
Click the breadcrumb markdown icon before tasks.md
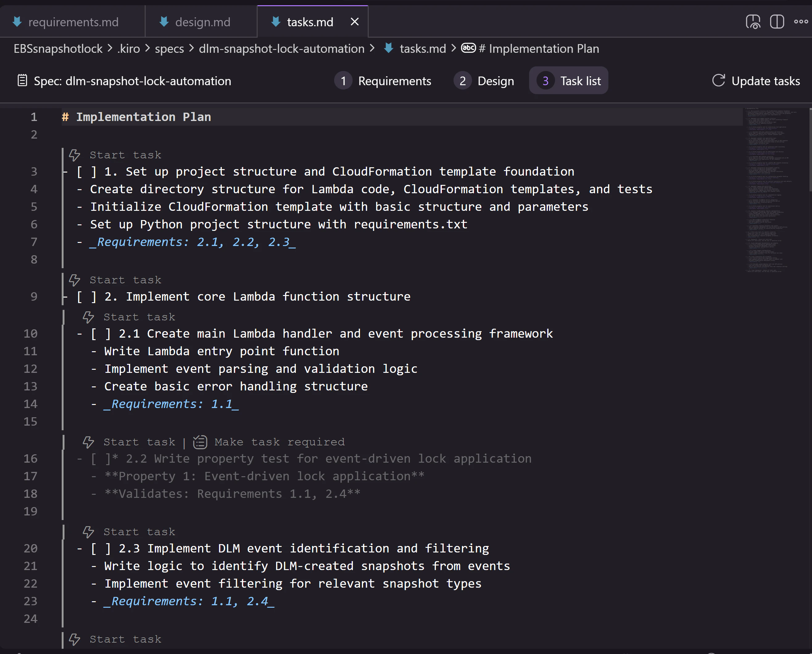tap(389, 48)
